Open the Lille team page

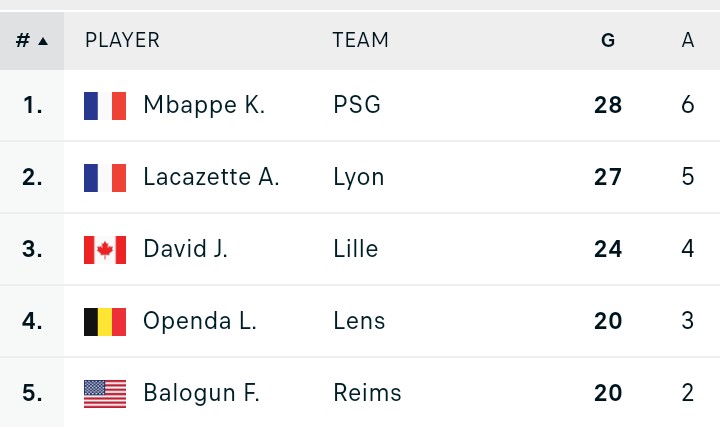coord(355,249)
